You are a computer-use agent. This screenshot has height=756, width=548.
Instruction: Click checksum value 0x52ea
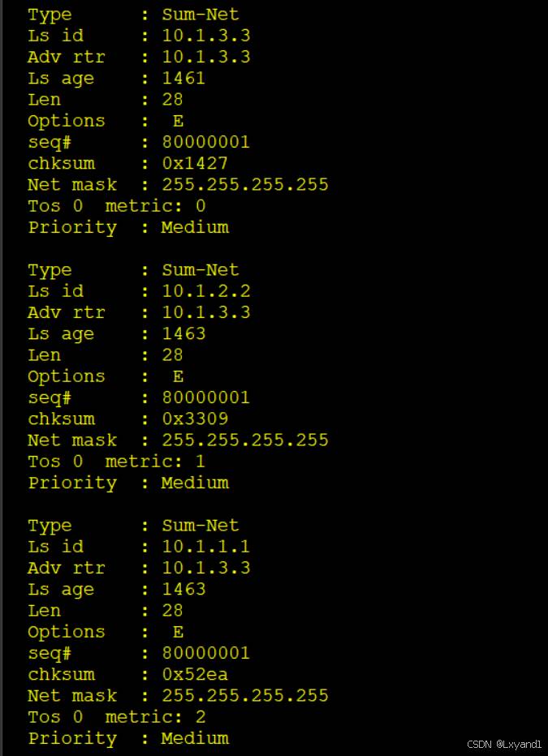(195, 674)
